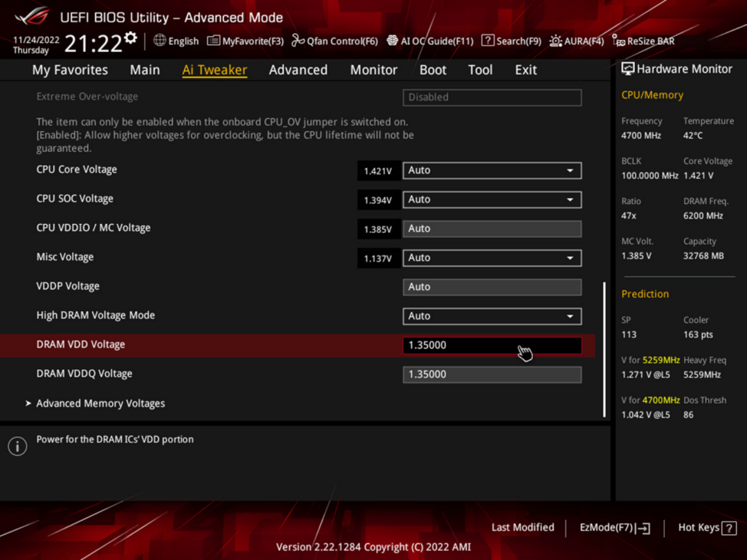
Task: Click the 6200 MHz DRAM Freq. value
Action: 703,216
